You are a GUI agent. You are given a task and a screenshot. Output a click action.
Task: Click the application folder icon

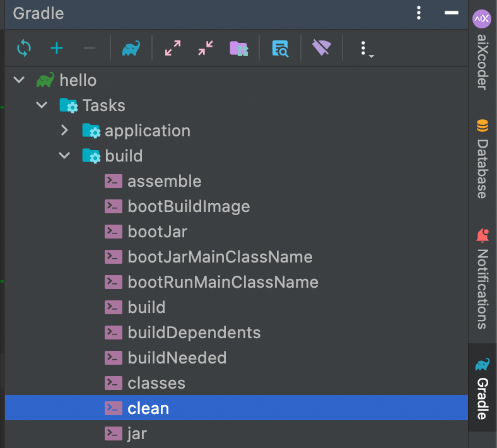91,131
